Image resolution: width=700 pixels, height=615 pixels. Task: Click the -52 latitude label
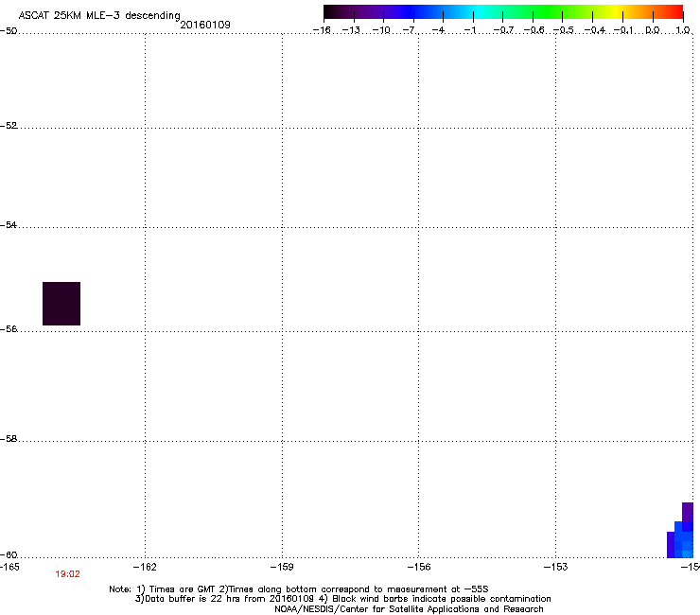(9, 126)
